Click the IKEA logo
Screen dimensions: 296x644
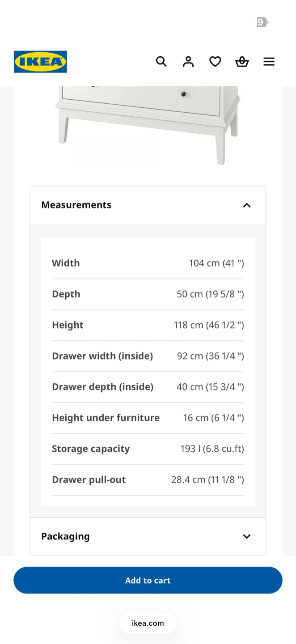pyautogui.click(x=40, y=62)
